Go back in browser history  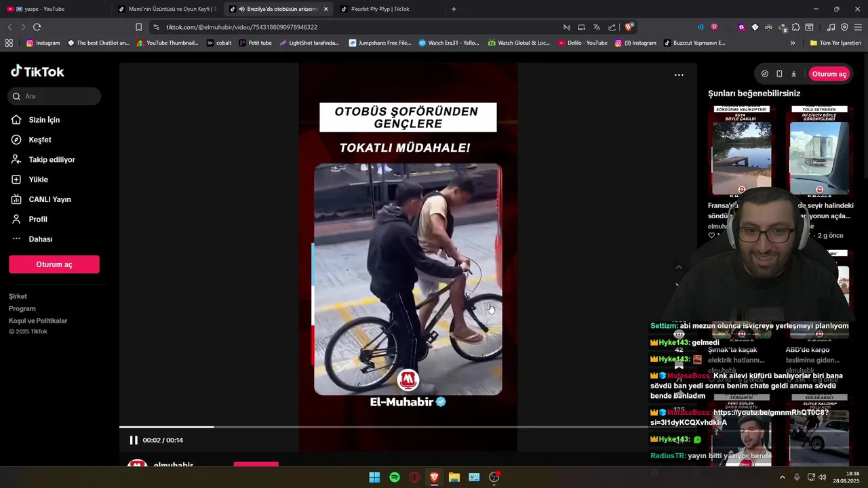pos(9,27)
